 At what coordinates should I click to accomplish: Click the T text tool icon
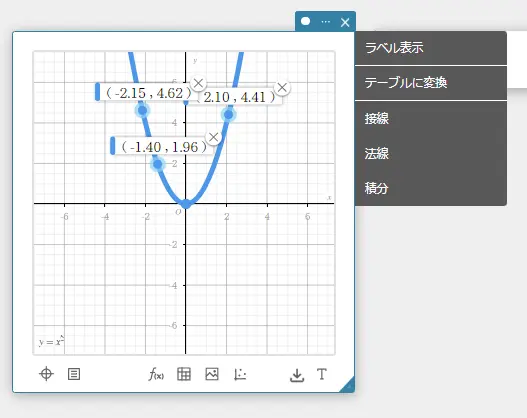322,374
